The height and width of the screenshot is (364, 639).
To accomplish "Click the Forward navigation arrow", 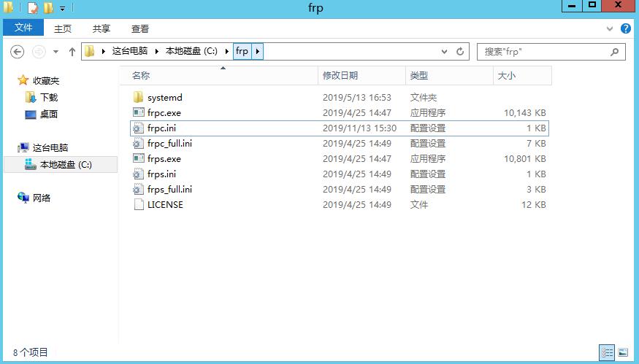I will click(39, 52).
